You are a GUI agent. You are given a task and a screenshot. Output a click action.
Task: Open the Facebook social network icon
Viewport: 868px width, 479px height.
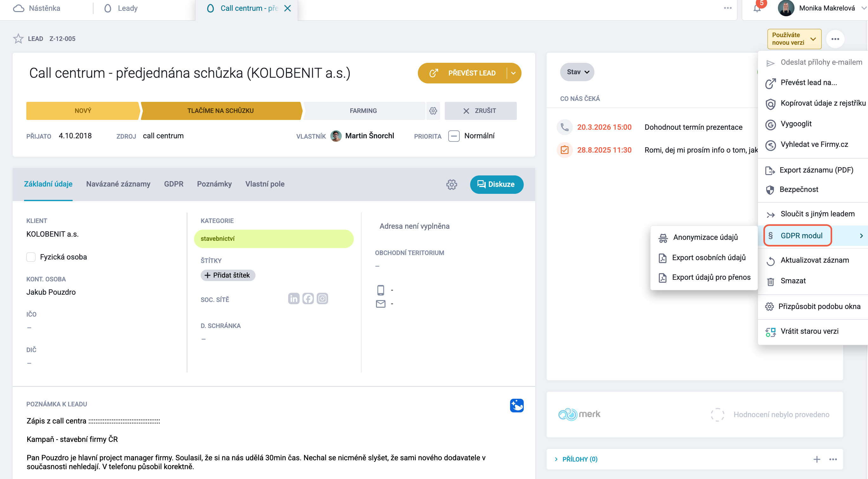pyautogui.click(x=308, y=298)
